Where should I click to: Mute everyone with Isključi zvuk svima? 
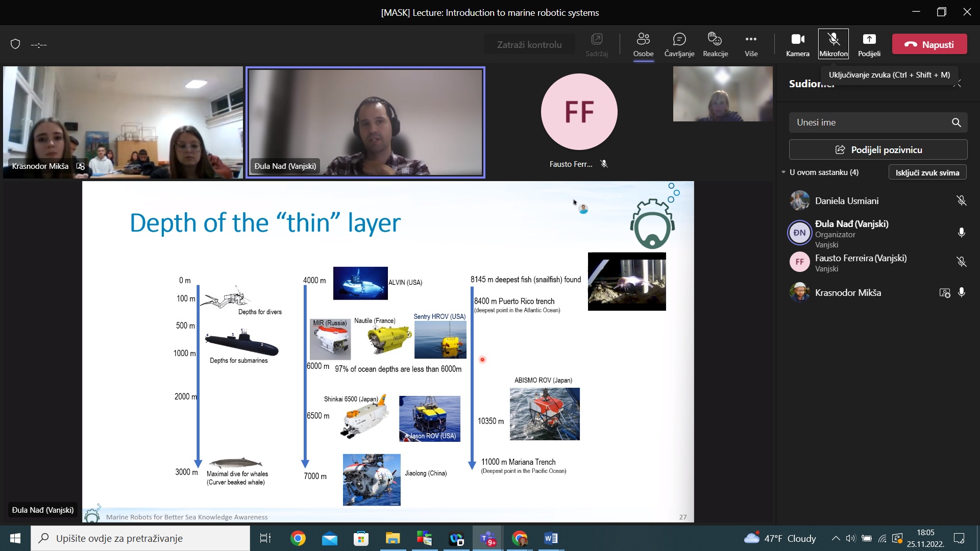[927, 172]
